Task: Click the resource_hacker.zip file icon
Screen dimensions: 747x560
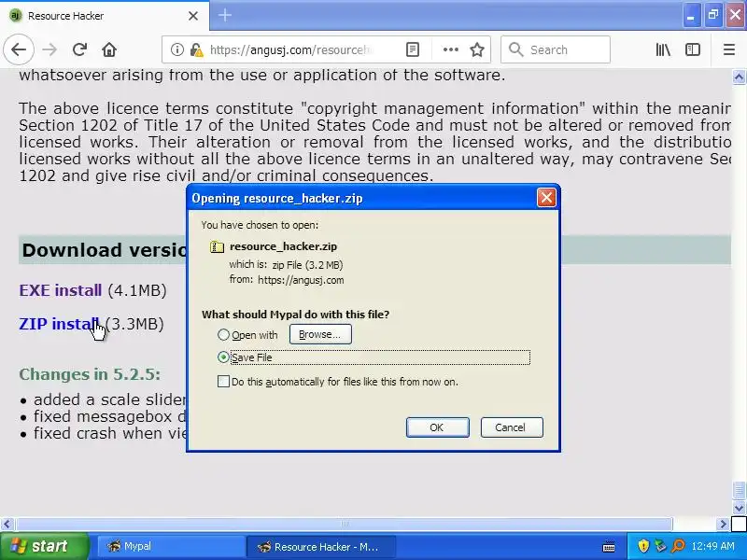Action: coord(217,246)
